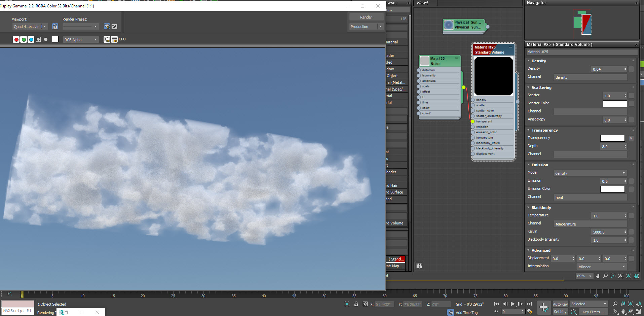Click the Set Key button
Viewport: 644px width, 316px height.
click(560, 312)
